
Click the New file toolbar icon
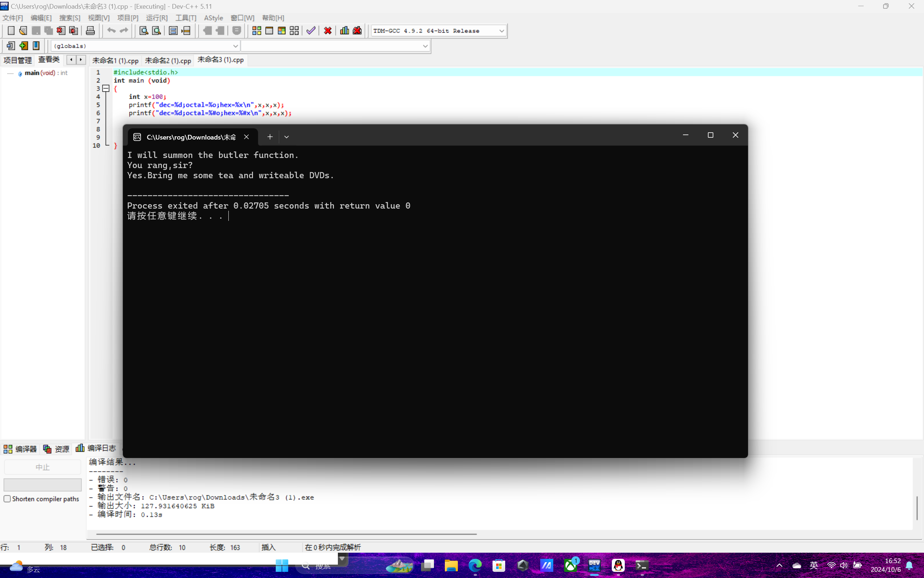[x=11, y=31]
